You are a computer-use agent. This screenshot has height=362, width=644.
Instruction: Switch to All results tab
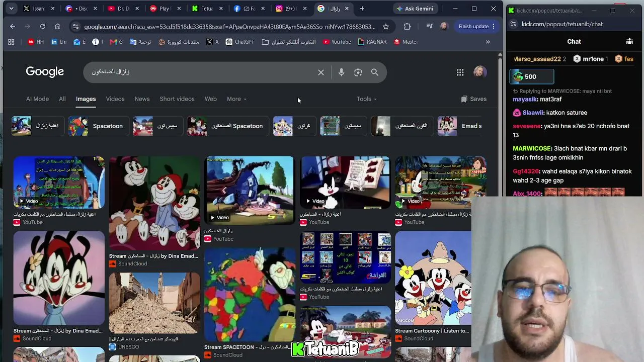62,99
